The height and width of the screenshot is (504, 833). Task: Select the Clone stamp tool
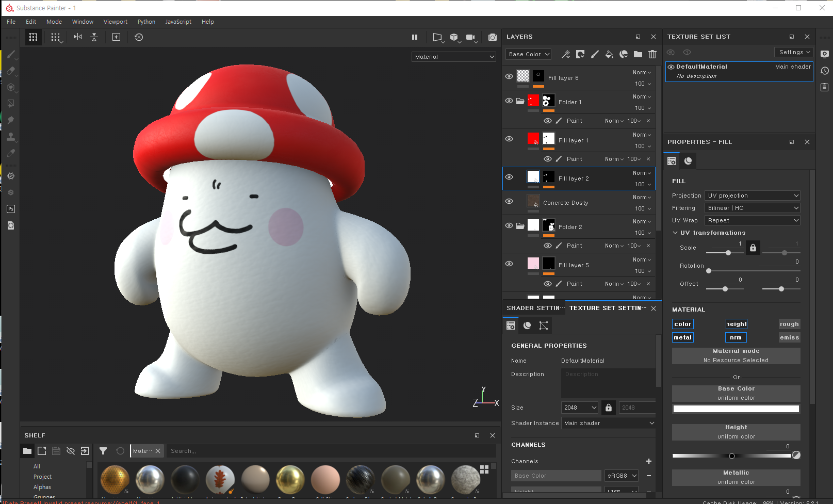click(10, 137)
